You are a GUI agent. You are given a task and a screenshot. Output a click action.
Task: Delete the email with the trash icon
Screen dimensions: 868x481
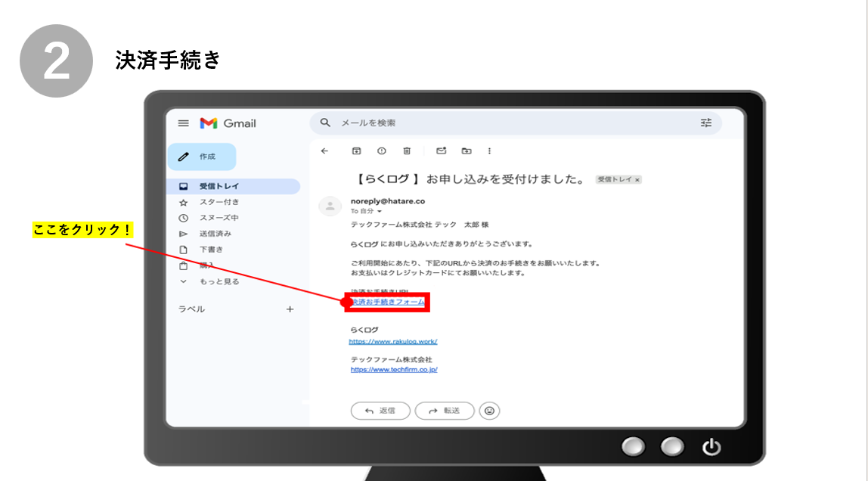[x=407, y=151]
